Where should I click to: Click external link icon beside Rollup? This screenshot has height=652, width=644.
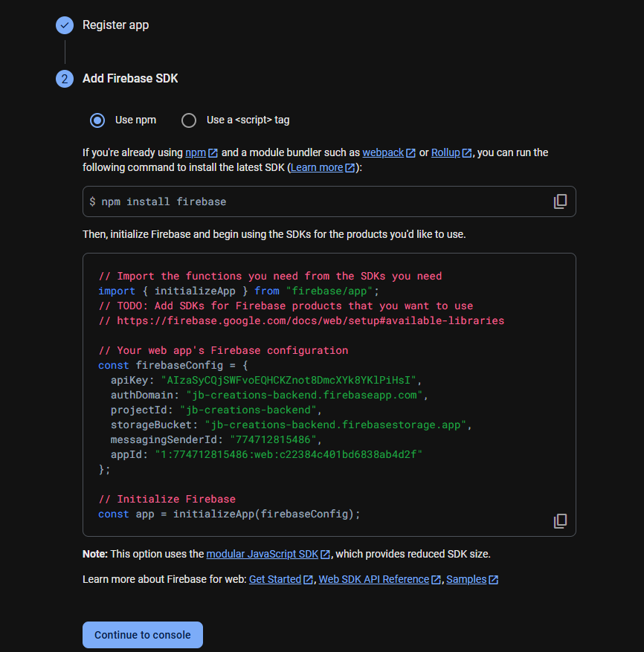click(x=467, y=153)
